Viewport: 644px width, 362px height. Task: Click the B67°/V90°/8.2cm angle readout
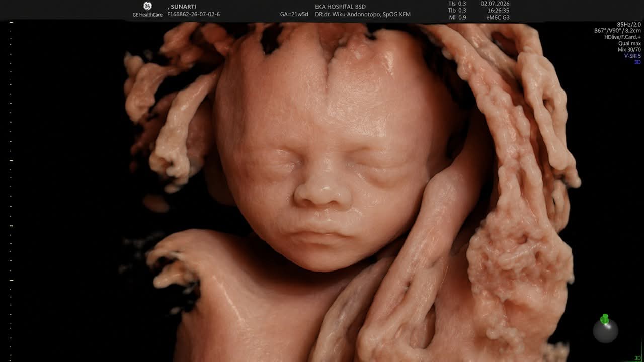point(617,31)
